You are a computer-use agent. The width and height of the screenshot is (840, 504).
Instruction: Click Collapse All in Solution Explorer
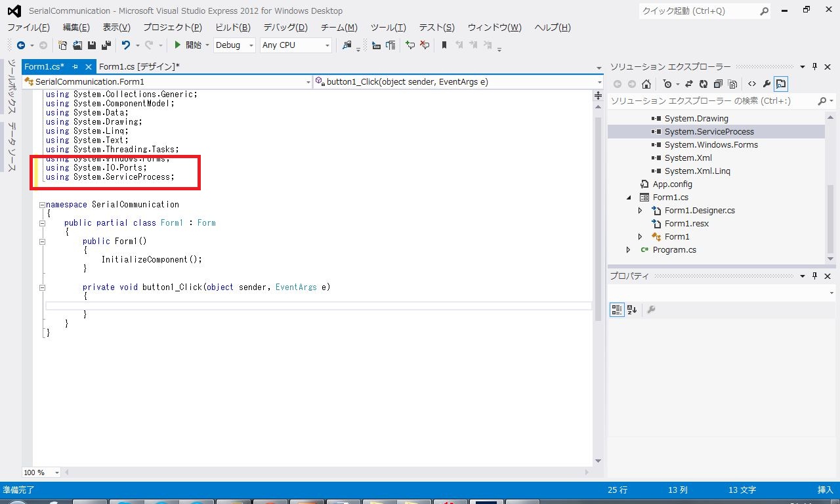718,84
